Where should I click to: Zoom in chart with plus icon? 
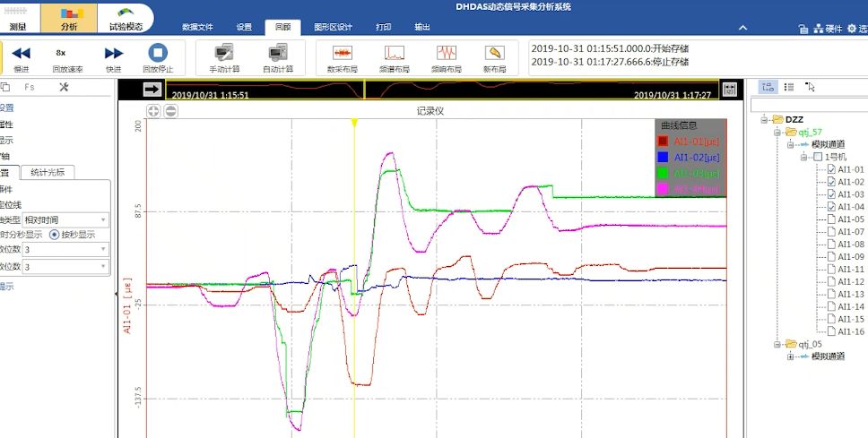[x=153, y=111]
